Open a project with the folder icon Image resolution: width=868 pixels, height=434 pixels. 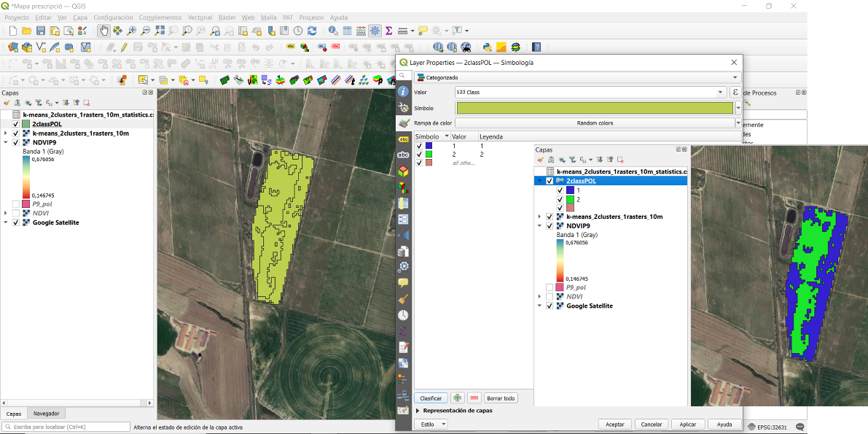click(26, 31)
